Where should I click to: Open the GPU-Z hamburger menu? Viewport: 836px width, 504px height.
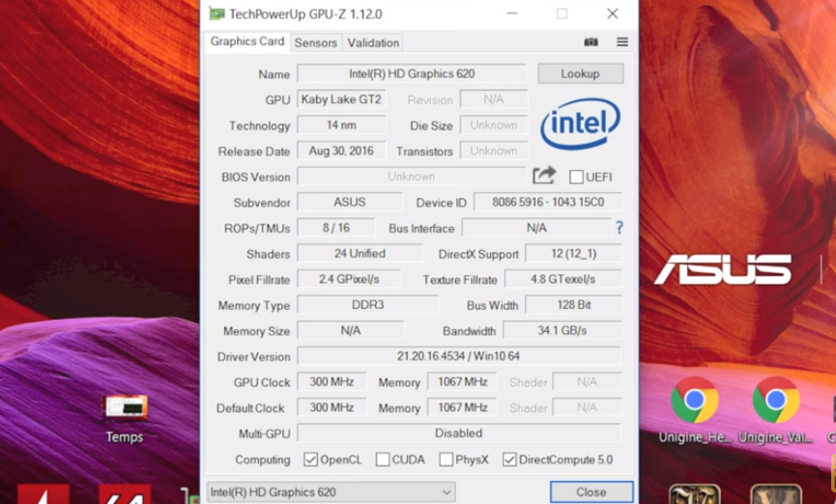click(622, 42)
